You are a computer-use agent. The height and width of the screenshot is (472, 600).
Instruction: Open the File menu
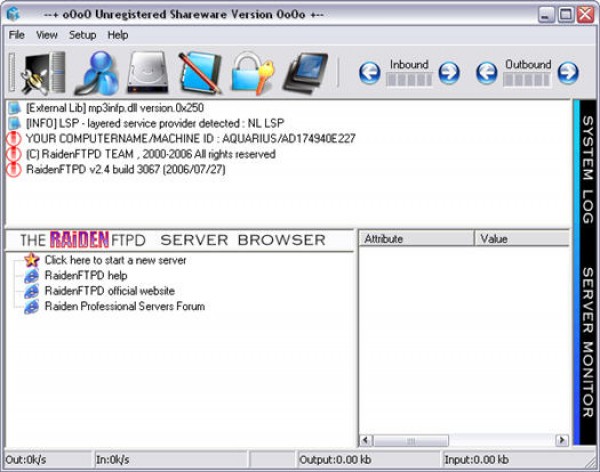17,35
